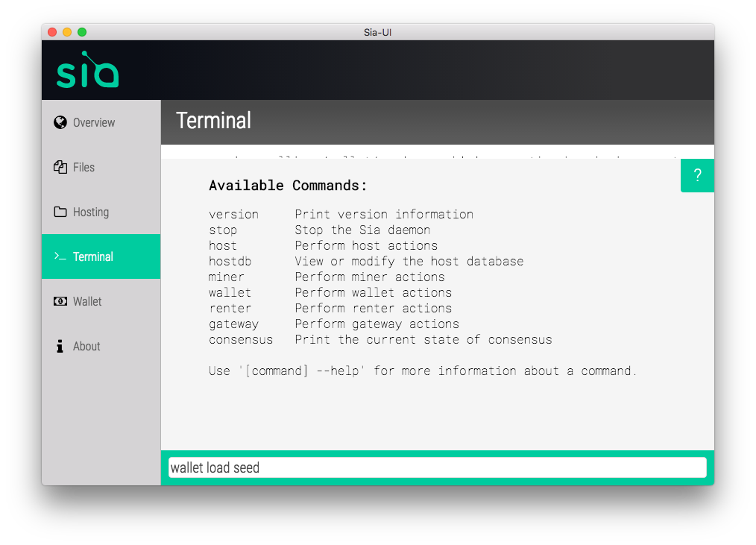Maximize the window with the green button
756x545 pixels.
82,32
